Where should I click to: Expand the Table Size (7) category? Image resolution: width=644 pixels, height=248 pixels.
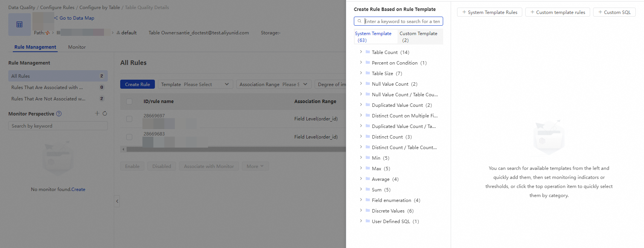[361, 73]
